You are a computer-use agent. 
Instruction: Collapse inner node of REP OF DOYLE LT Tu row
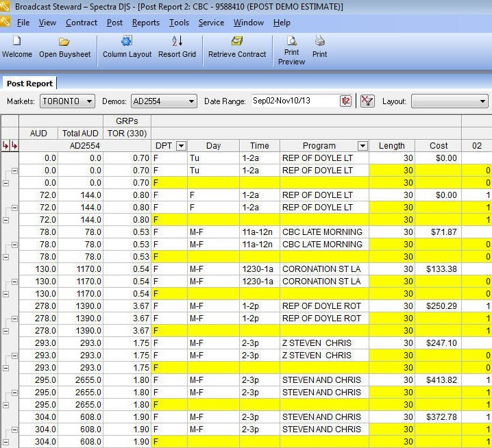(x=14, y=171)
